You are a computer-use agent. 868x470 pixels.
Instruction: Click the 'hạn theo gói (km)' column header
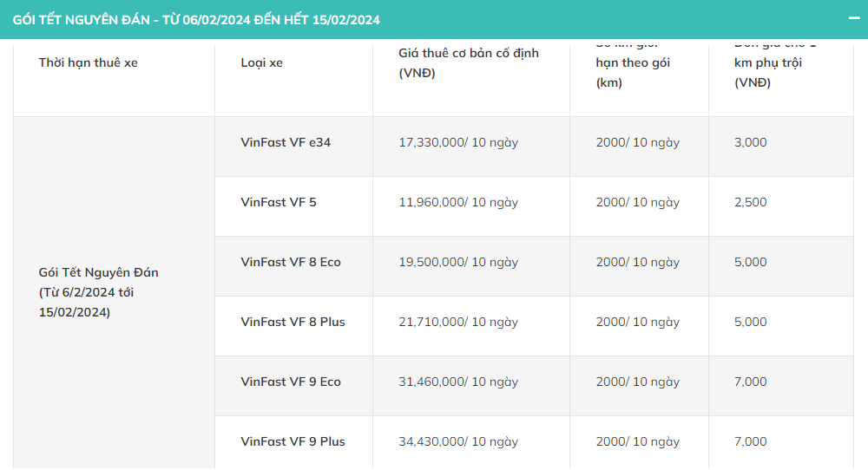[633, 73]
